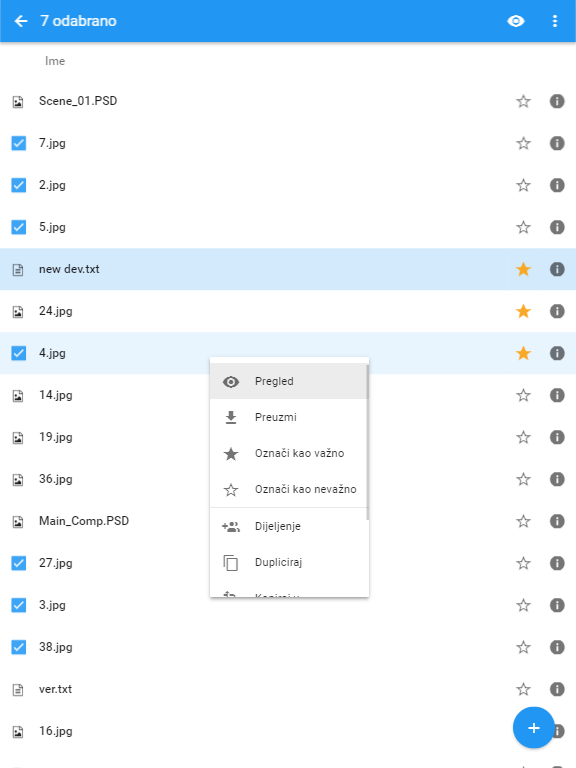
Task: Uncheck the 7.jpg checkbox
Action: point(19,143)
